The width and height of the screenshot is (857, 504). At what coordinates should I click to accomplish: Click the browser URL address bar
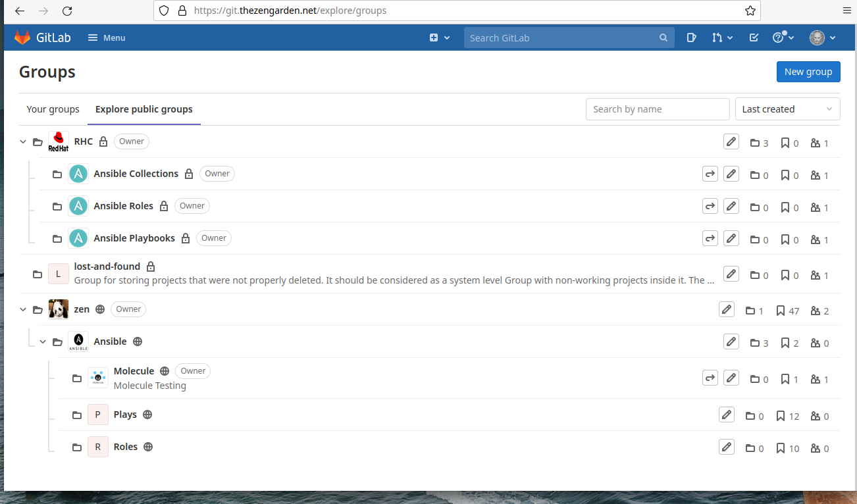457,11
